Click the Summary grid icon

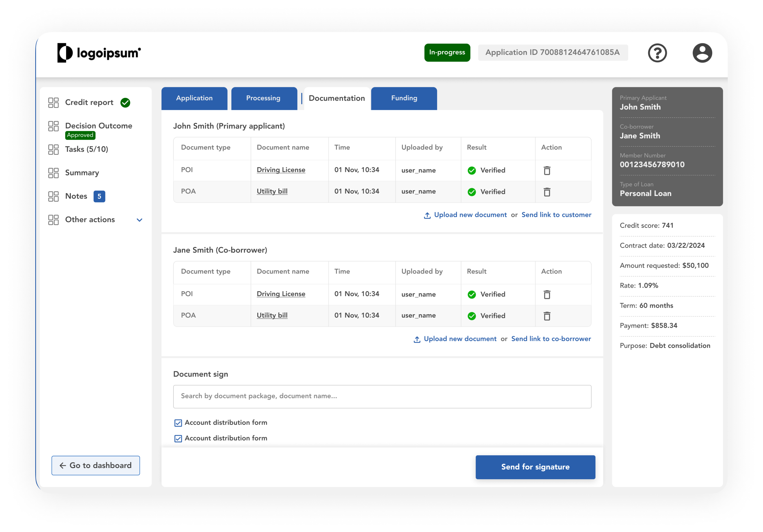[53, 173]
